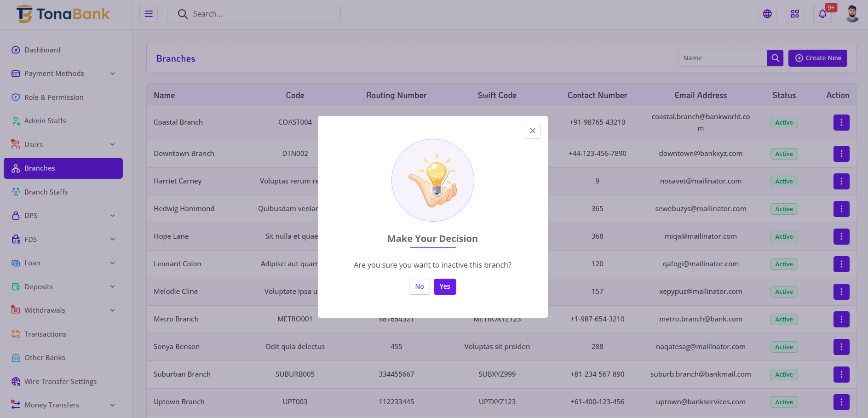868x418 pixels.
Task: Click No to cancel inactivation
Action: (x=419, y=286)
